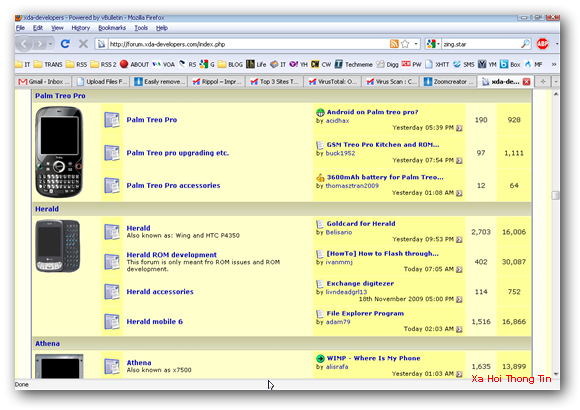The height and width of the screenshot is (410, 580).
Task: Open the Techmeme bookmark
Action: point(354,64)
